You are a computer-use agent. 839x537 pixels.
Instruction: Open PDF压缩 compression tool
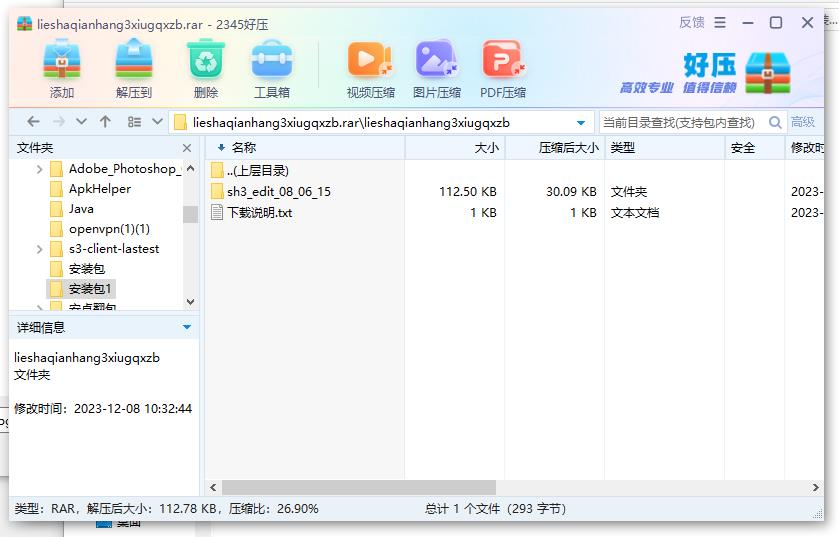click(503, 60)
